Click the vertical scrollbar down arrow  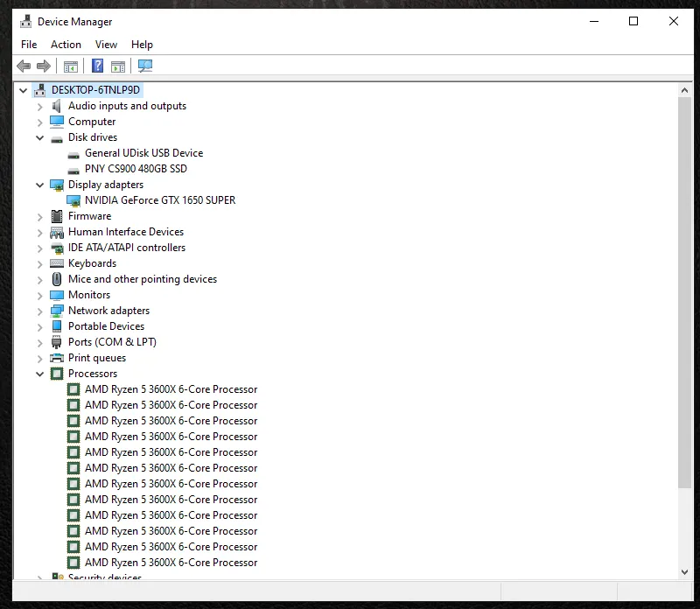(685, 571)
